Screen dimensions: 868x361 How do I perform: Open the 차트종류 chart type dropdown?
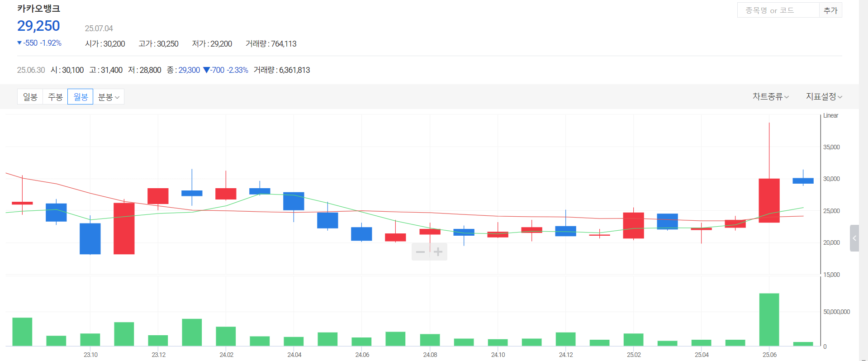coord(771,96)
